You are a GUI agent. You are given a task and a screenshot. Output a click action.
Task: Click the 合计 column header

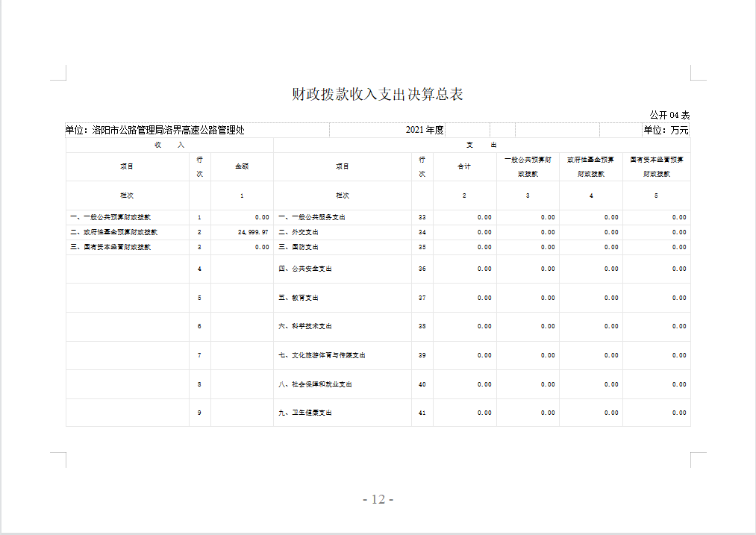(464, 166)
